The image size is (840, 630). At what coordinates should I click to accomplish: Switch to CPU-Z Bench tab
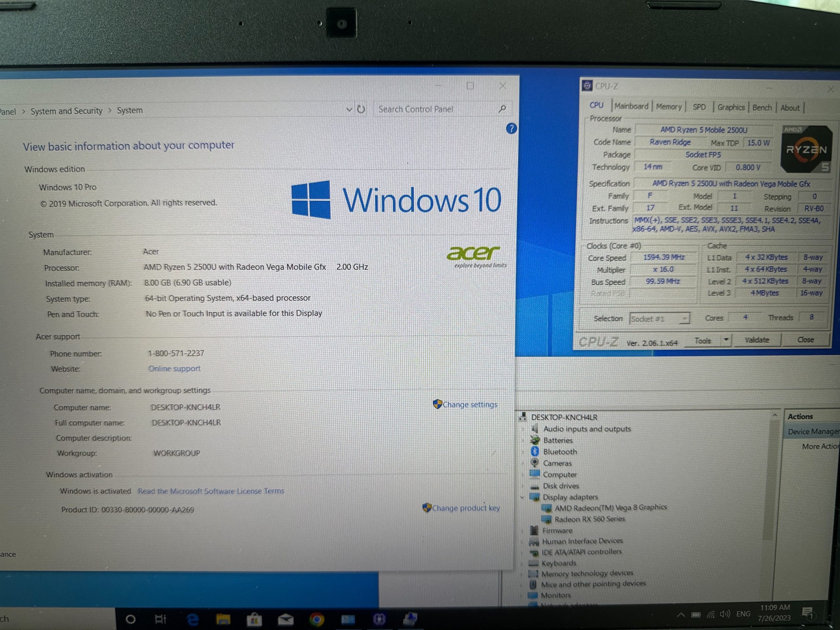click(762, 108)
